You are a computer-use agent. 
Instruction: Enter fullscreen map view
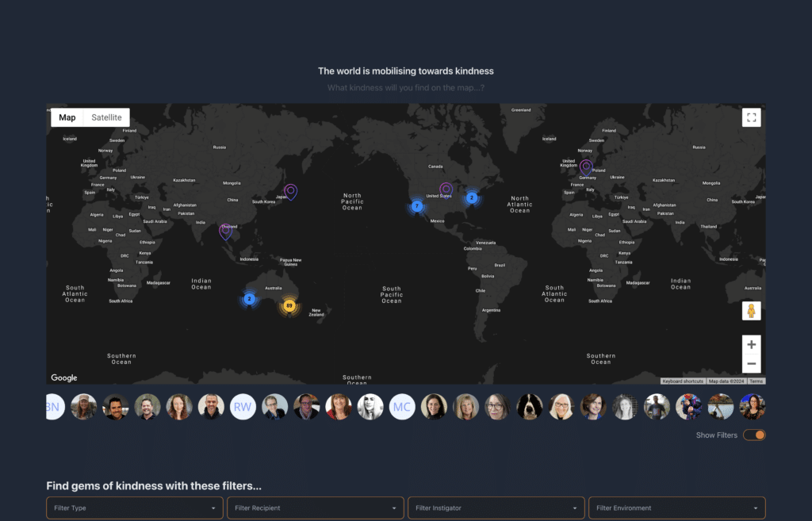click(x=752, y=118)
